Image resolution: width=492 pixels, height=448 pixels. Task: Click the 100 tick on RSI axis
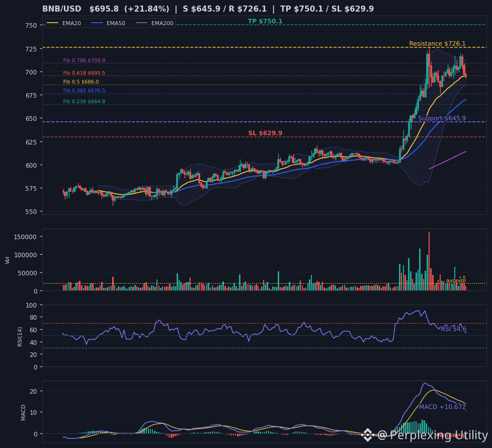coord(31,305)
